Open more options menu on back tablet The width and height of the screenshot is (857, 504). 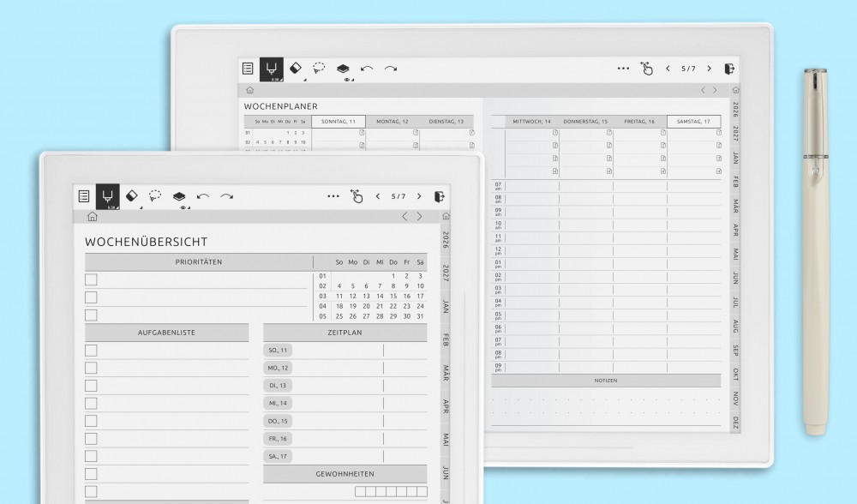coord(623,69)
